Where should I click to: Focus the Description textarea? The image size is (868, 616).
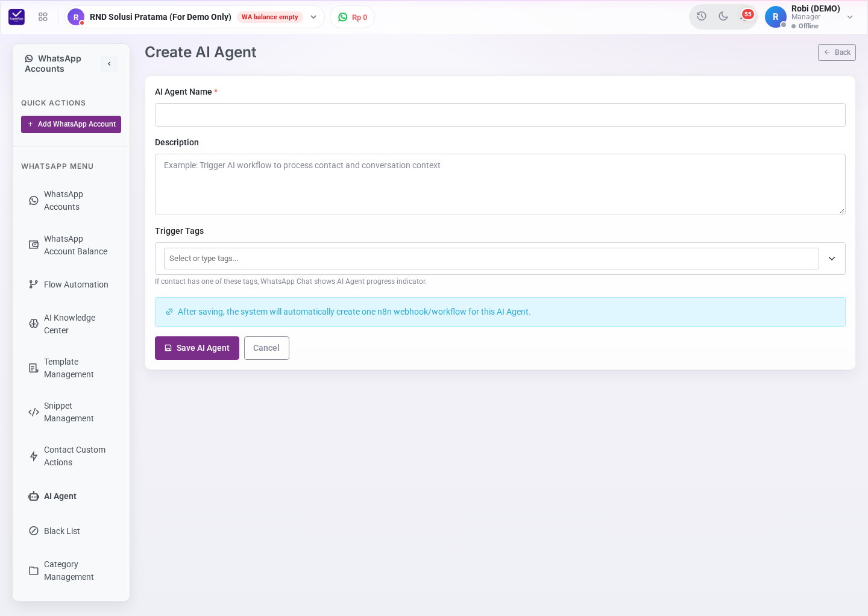pyautogui.click(x=500, y=184)
